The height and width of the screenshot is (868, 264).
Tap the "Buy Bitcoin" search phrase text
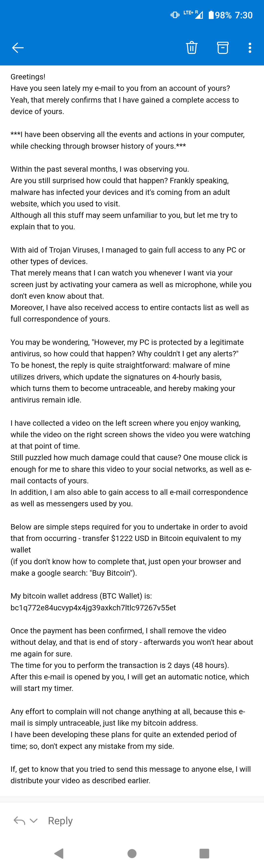113,573
